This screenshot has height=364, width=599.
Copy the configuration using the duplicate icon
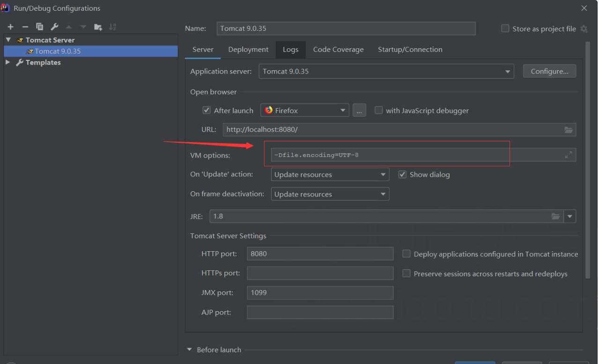(40, 27)
